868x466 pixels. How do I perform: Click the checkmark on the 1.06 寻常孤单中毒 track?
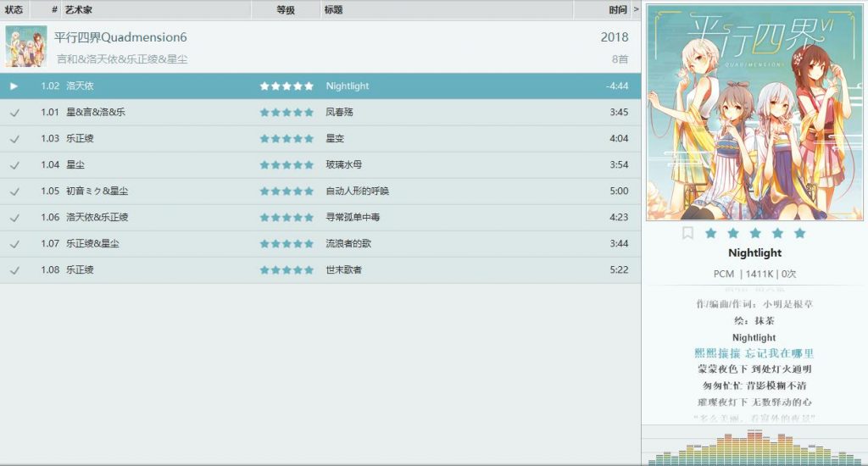(14, 218)
